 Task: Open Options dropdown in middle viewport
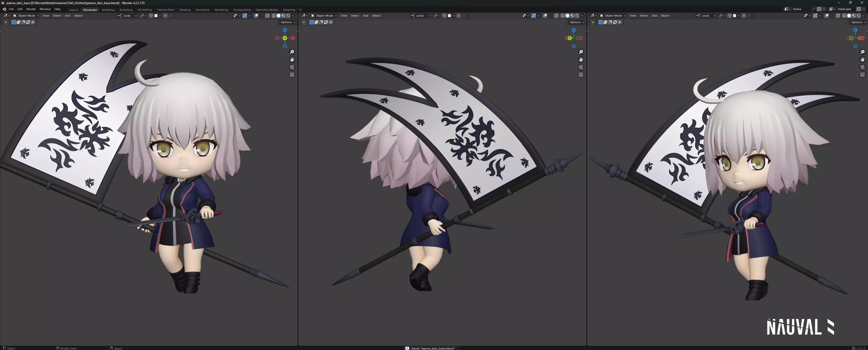pos(577,22)
